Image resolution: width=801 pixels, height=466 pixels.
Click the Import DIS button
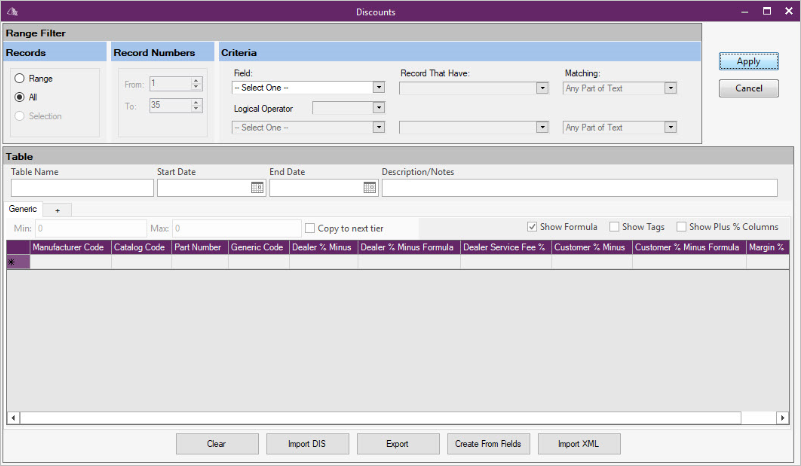click(307, 444)
